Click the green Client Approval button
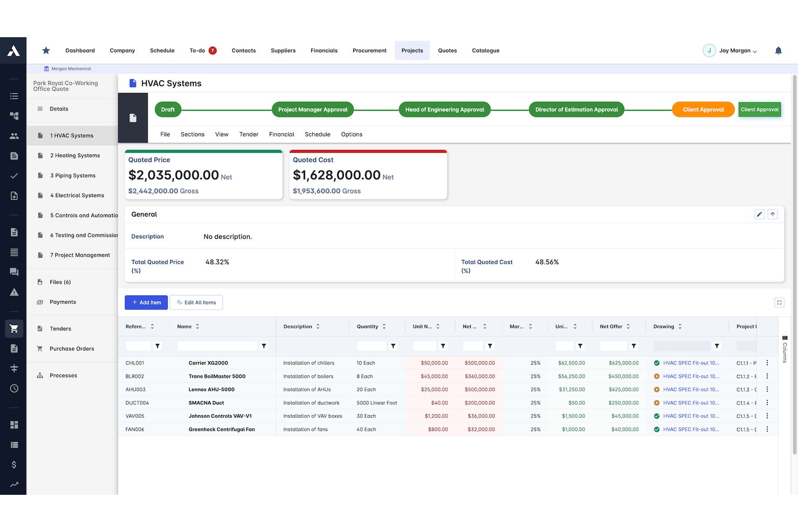 pyautogui.click(x=759, y=109)
